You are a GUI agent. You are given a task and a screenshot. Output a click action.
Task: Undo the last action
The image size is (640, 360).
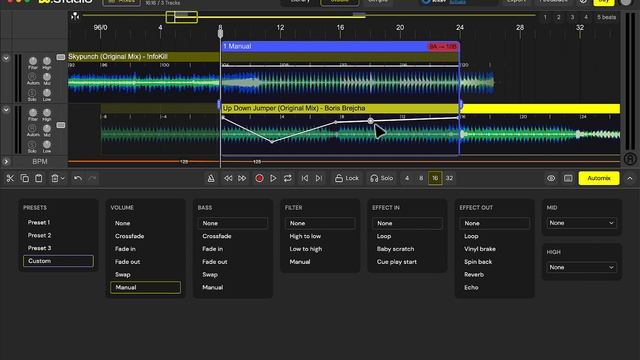[78, 178]
